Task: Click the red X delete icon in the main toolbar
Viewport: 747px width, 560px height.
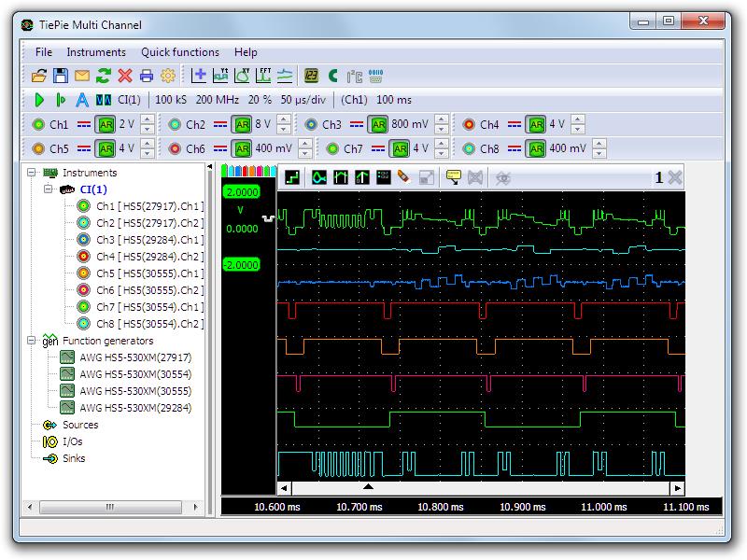Action: point(125,76)
